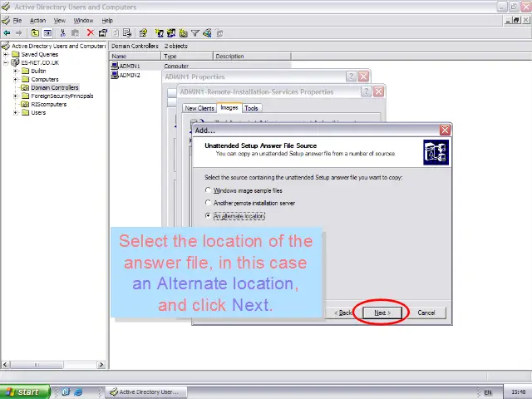
Task: Switch to the Tools tab
Action: click(x=251, y=108)
